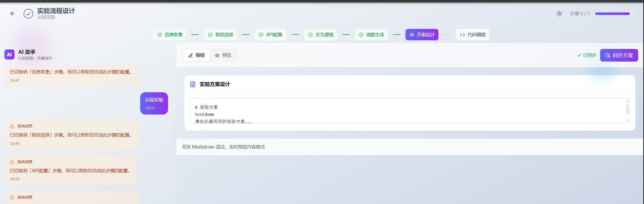The height and width of the screenshot is (204, 644).
Task: Go to the 代码编辑 step
Action: coord(473,35)
